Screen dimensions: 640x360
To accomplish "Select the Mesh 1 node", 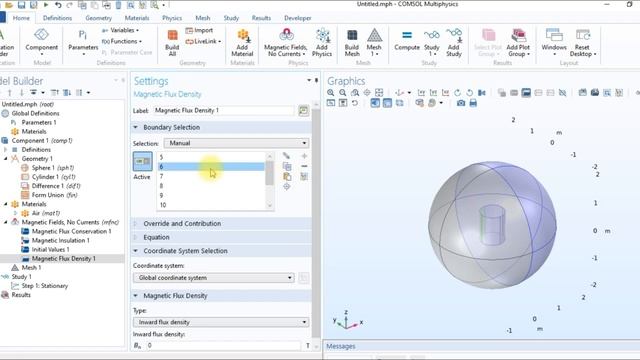I will click(31, 268).
